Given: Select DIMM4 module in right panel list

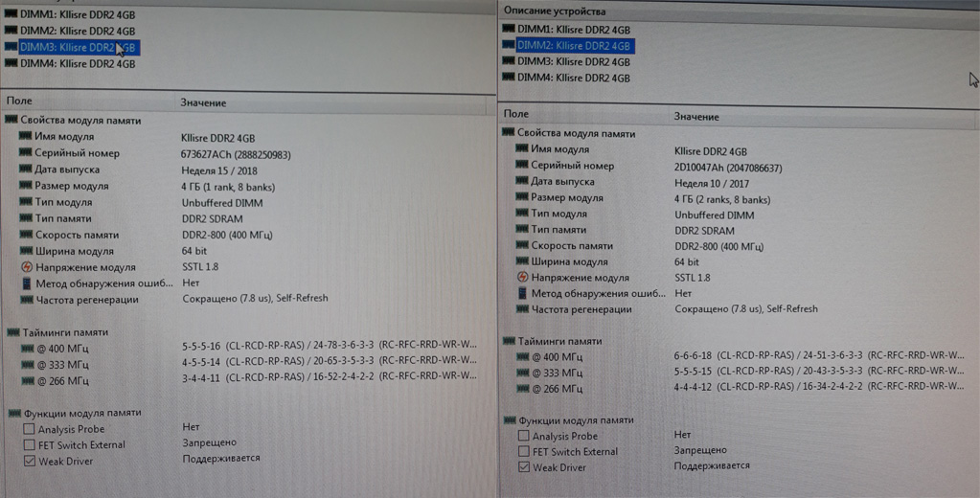Looking at the screenshot, I should pyautogui.click(x=573, y=78).
